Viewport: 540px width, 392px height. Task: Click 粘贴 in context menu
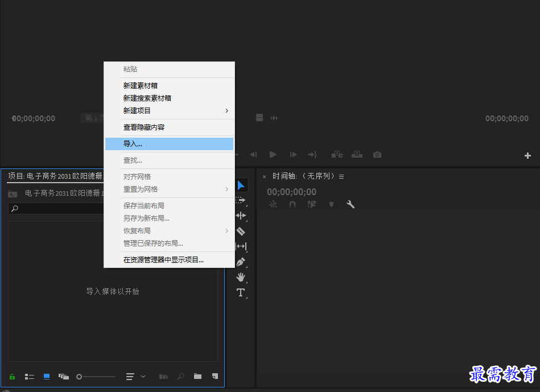169,69
